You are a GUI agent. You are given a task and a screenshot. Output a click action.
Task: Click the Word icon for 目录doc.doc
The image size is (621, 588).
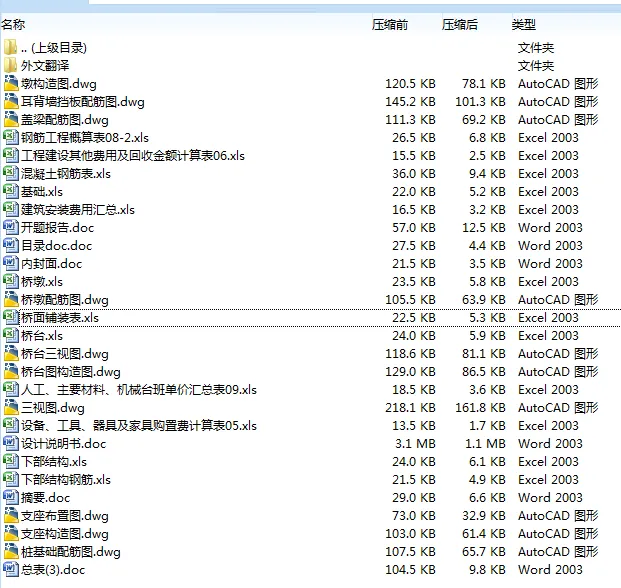point(11,245)
